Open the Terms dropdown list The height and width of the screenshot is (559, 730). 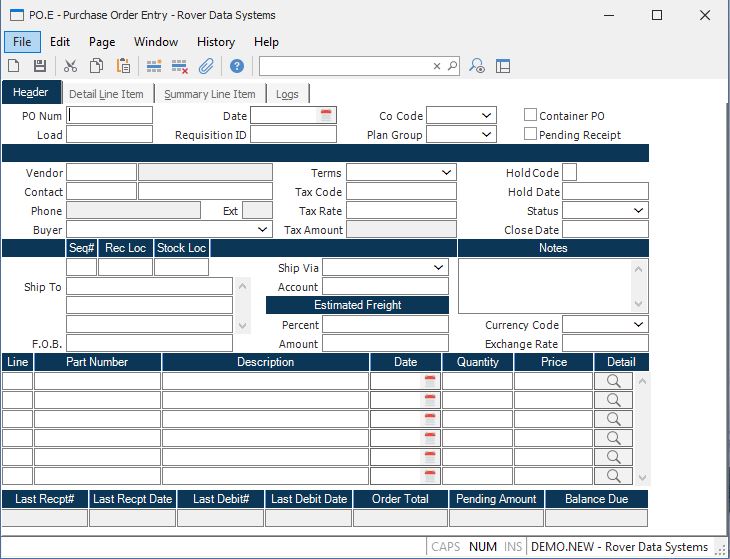pyautogui.click(x=446, y=173)
